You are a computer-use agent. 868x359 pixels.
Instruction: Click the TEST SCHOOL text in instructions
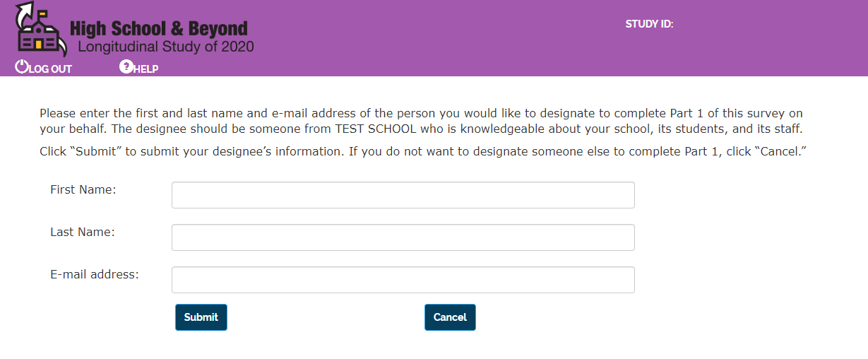pyautogui.click(x=375, y=129)
